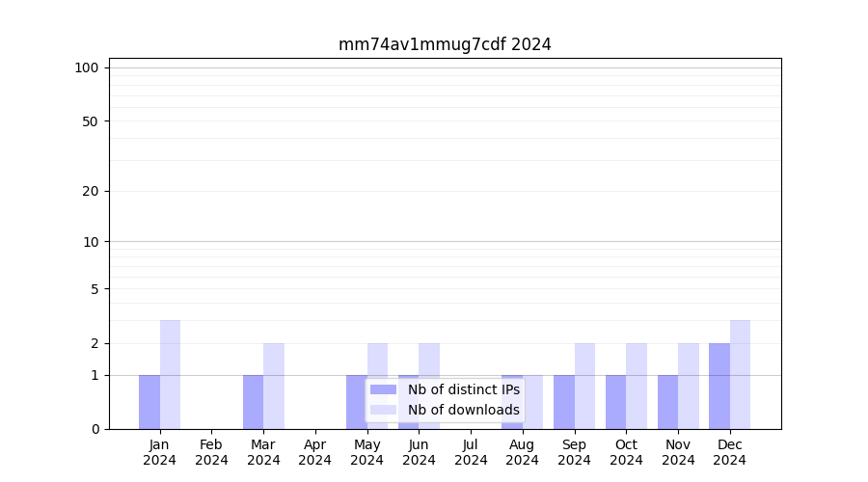Click the 'Nb of distinct IPs' legend text
The image size is (868, 482).
463,389
